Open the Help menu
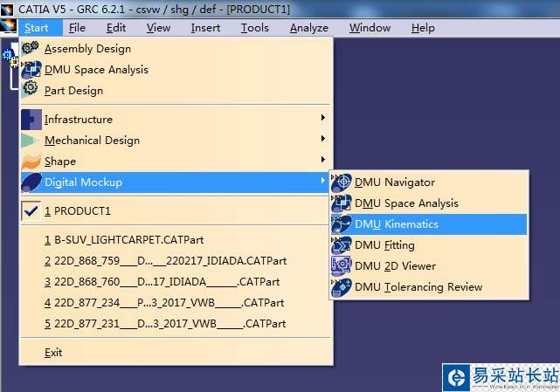This screenshot has width=560, height=392. 423,28
